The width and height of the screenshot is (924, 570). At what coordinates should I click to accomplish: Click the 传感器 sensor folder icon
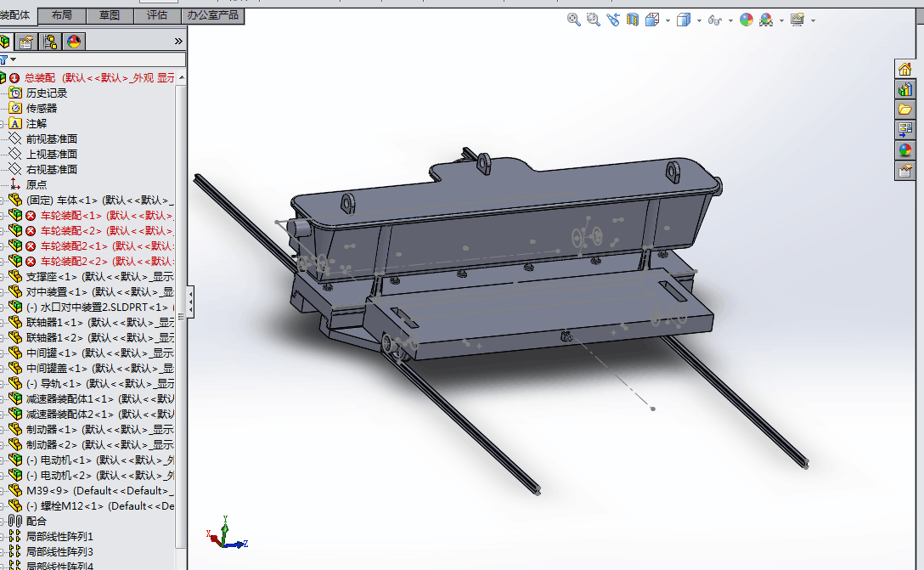pyautogui.click(x=16, y=109)
